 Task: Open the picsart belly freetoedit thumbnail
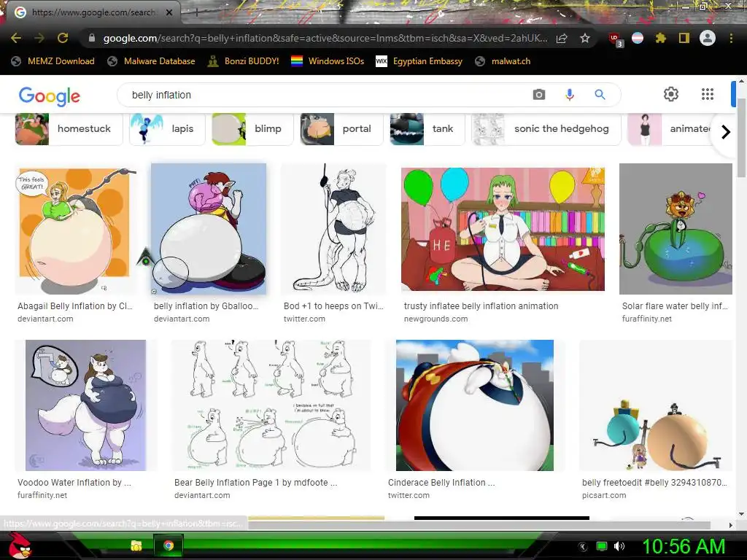click(655, 405)
